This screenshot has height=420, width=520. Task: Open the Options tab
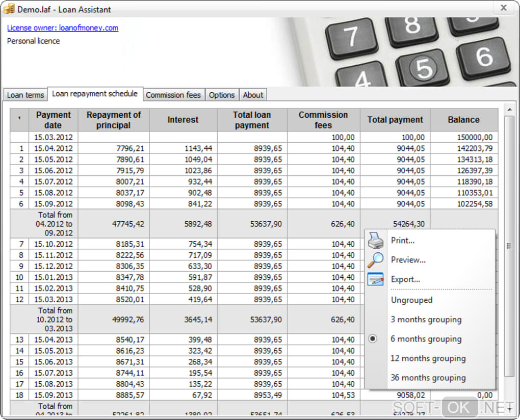222,95
